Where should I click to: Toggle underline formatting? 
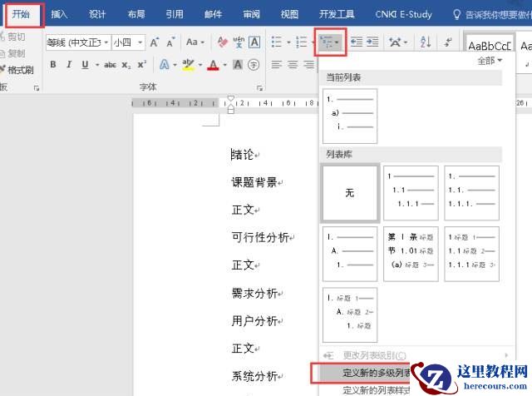tap(85, 65)
